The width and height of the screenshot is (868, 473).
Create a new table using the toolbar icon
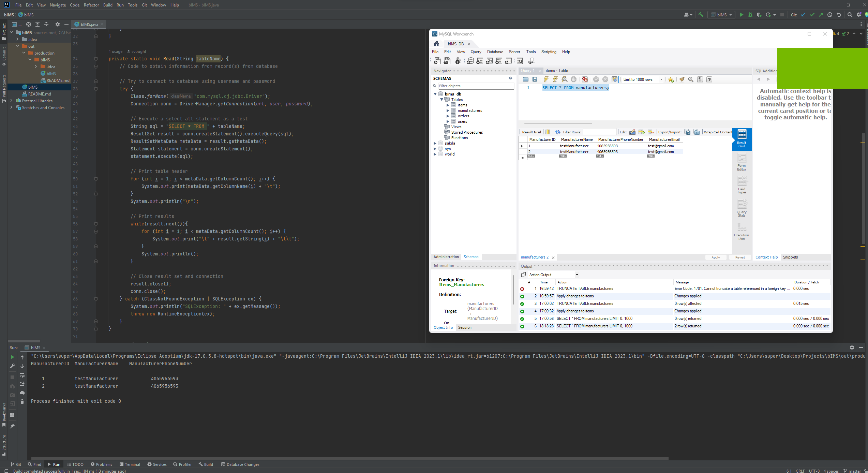click(x=480, y=61)
